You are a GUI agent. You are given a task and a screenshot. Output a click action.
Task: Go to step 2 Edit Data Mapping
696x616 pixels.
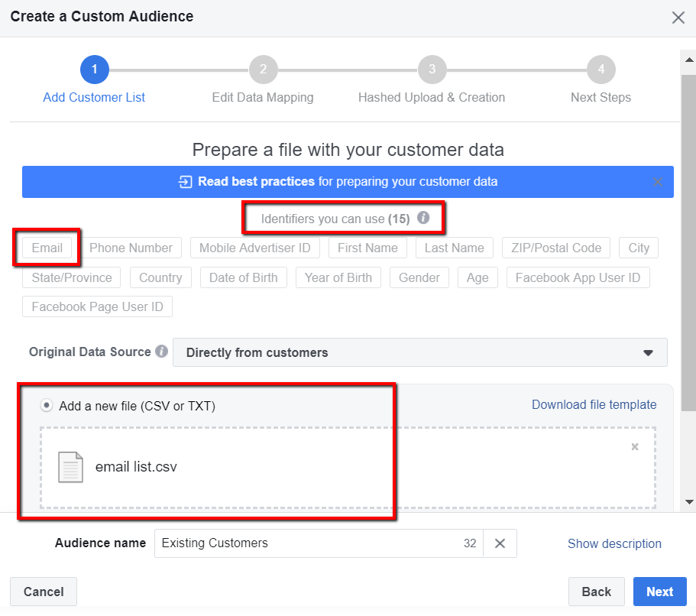[x=263, y=70]
